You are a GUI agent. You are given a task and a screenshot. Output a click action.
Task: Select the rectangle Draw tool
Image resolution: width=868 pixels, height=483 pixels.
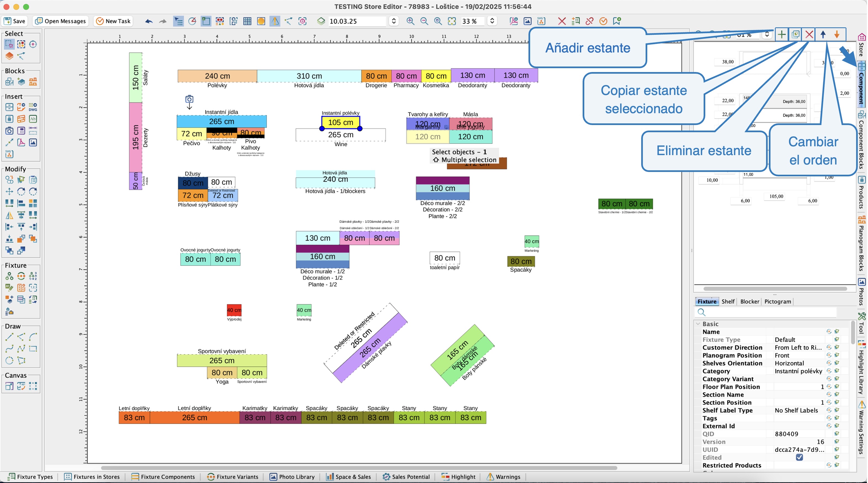pyautogui.click(x=33, y=349)
